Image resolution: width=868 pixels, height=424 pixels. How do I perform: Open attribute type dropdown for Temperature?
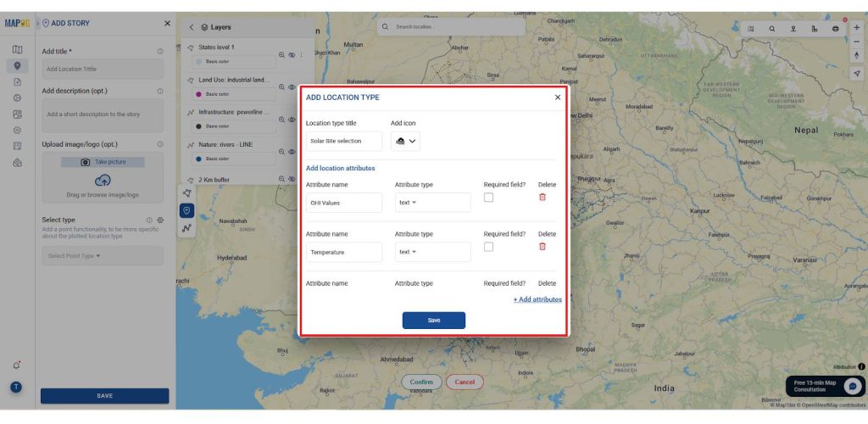(432, 252)
